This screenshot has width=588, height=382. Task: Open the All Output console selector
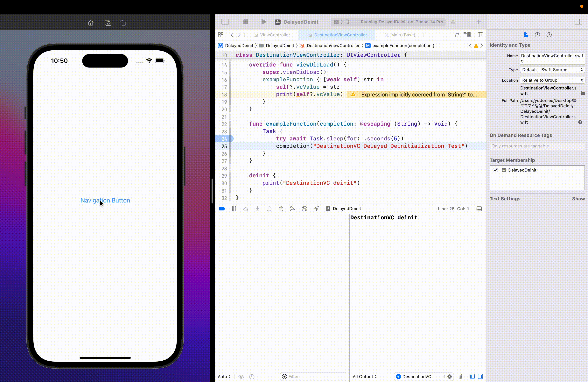(365, 376)
